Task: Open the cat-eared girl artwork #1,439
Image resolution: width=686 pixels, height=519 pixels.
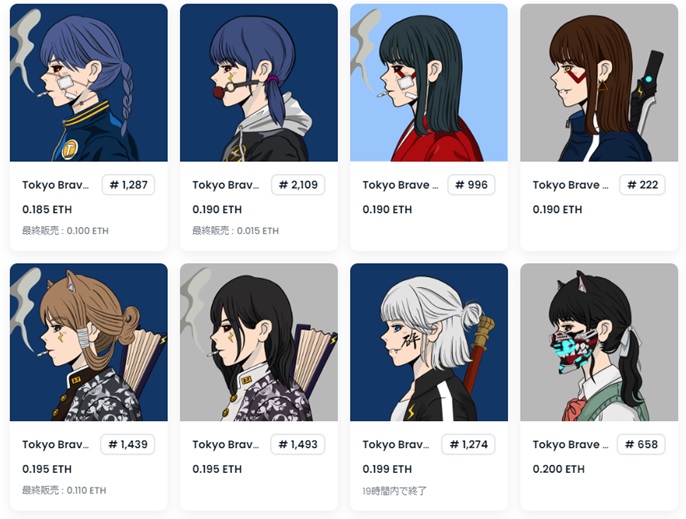Action: pos(88,342)
